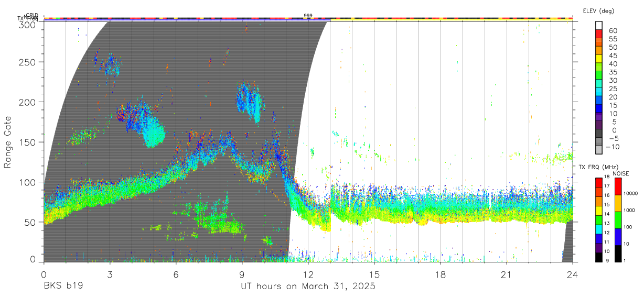This screenshot has height=297, width=644.
Task: Click the '15' tick on the UT hours axis
Action: 374,275
